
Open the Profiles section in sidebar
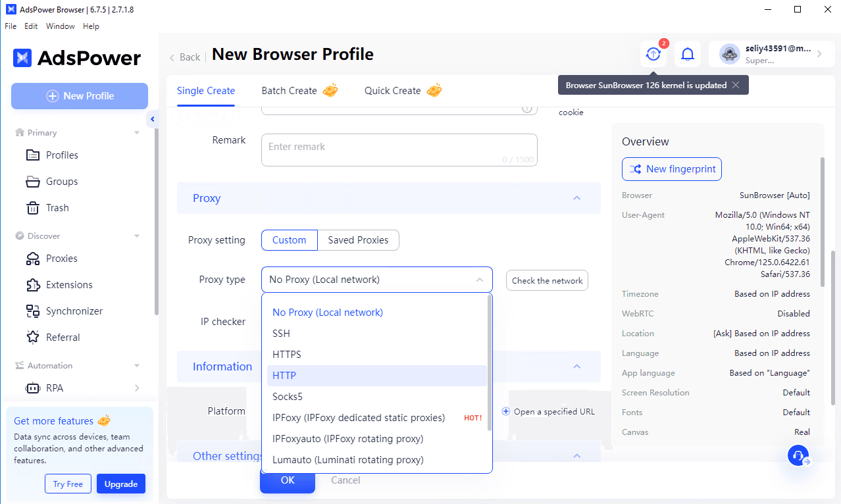pos(61,155)
